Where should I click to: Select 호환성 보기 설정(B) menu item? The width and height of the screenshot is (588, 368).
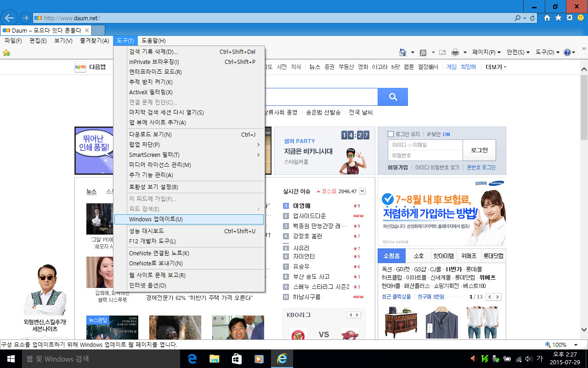click(x=189, y=187)
